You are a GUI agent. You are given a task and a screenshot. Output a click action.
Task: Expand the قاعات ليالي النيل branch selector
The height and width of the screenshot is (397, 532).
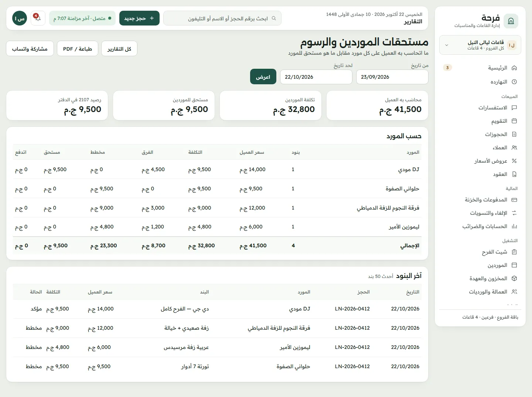tap(480, 45)
